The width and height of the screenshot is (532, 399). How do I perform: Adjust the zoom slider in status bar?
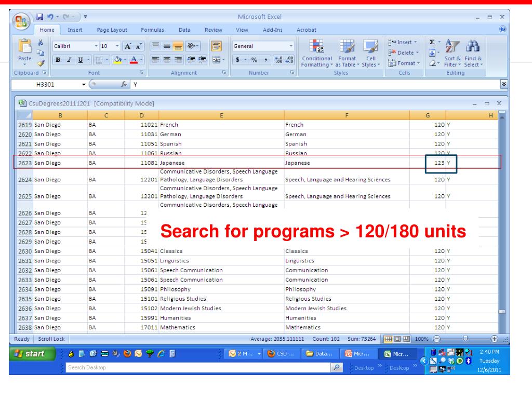click(465, 339)
